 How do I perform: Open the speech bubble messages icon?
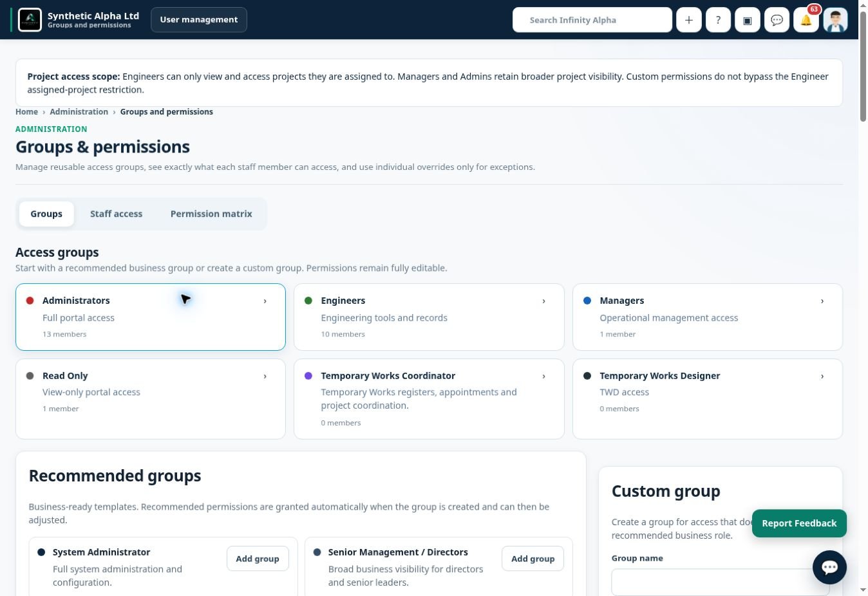tap(777, 20)
